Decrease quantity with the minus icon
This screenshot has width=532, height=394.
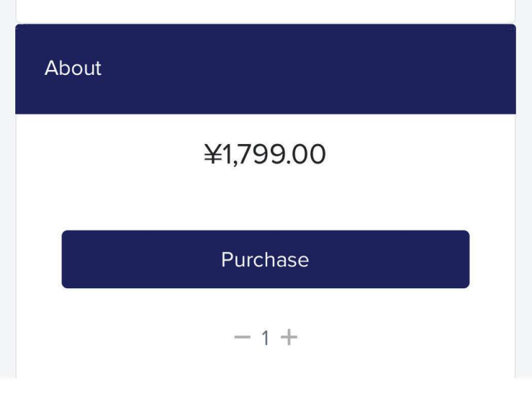243,337
